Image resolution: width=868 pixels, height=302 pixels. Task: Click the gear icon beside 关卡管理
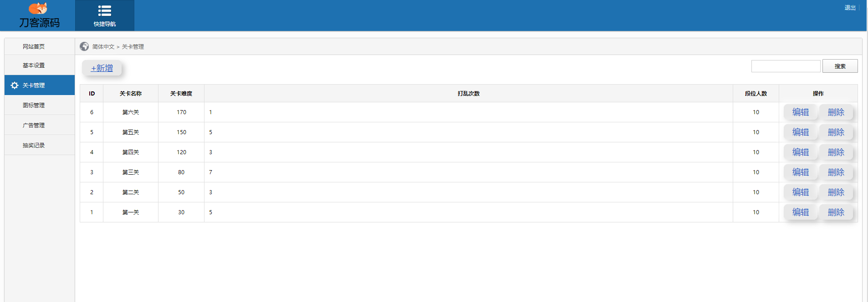(15, 86)
